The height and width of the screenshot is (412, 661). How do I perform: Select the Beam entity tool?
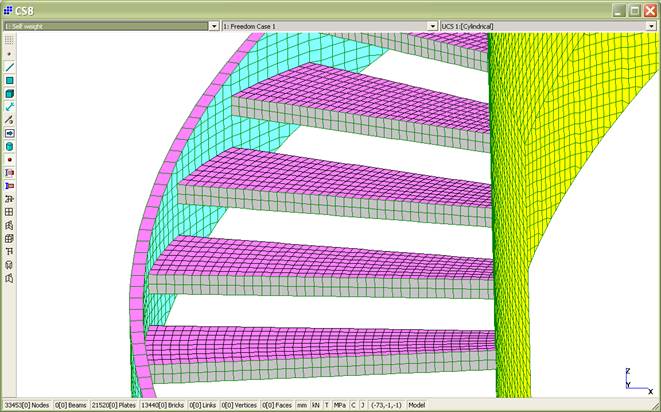click(9, 66)
